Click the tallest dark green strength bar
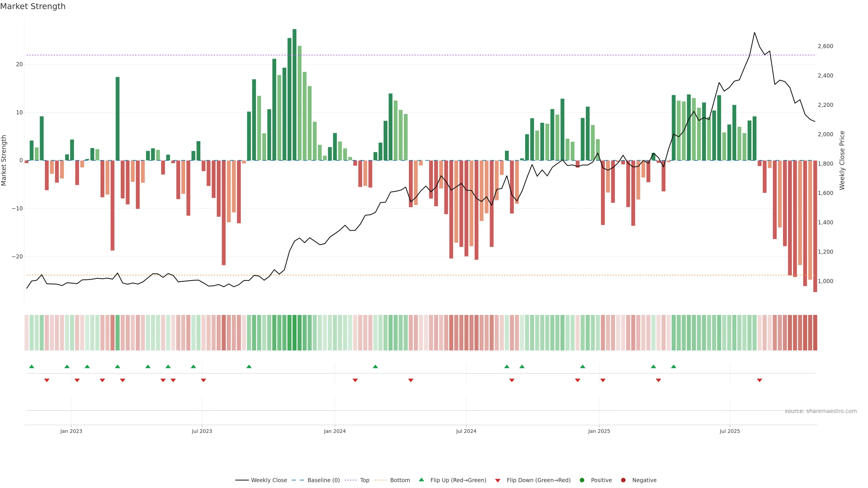This screenshot has width=868, height=488. [x=295, y=94]
